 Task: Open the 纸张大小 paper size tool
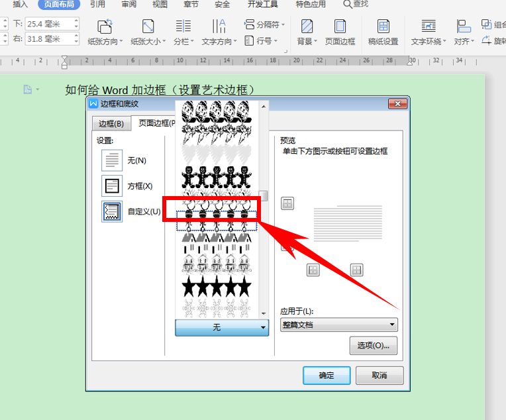(148, 32)
